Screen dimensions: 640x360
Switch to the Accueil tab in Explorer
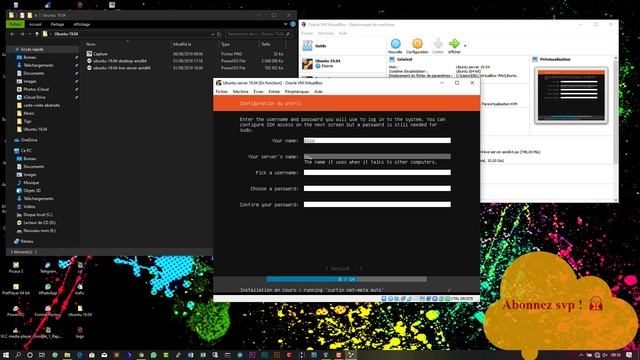click(x=35, y=24)
